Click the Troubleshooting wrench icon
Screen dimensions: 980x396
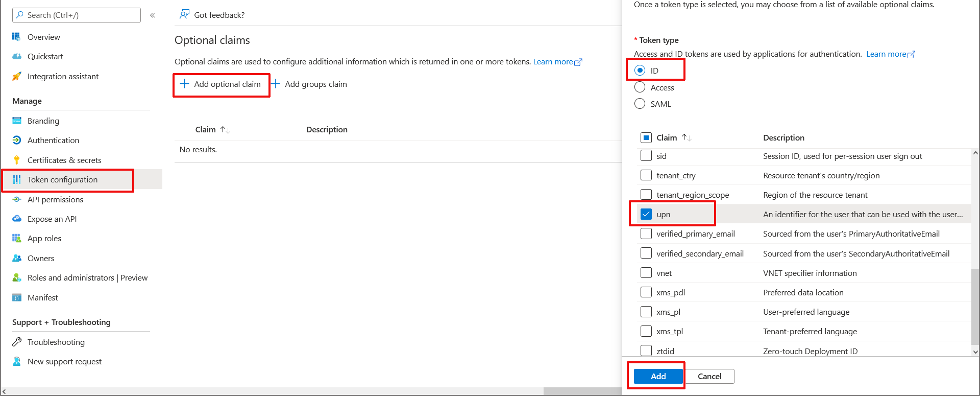coord(16,342)
